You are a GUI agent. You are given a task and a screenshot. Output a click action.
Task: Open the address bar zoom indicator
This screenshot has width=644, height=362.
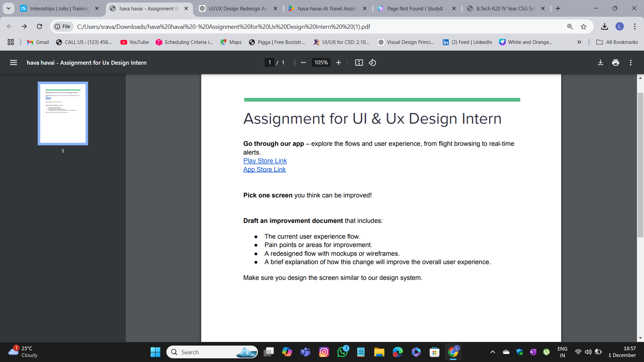coord(570,26)
